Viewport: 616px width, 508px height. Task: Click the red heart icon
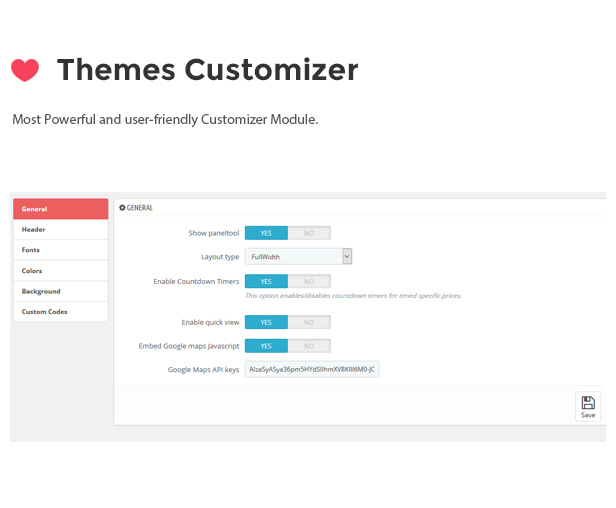click(x=25, y=70)
